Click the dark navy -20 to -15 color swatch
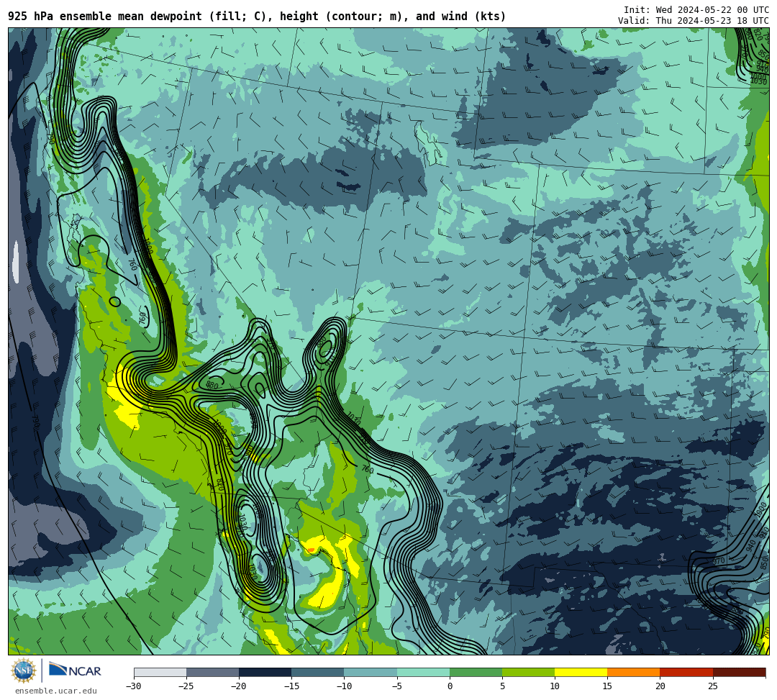This screenshot has height=700, width=777. [265, 672]
